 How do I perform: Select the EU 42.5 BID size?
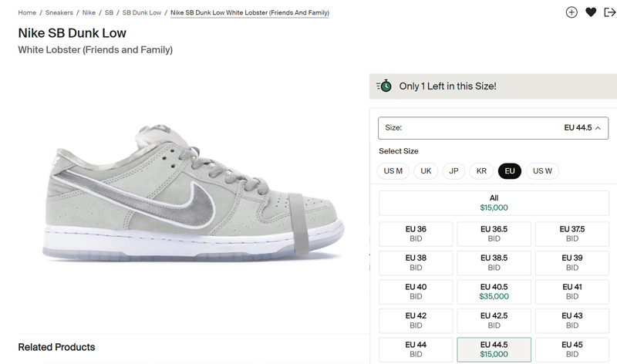[x=494, y=320]
